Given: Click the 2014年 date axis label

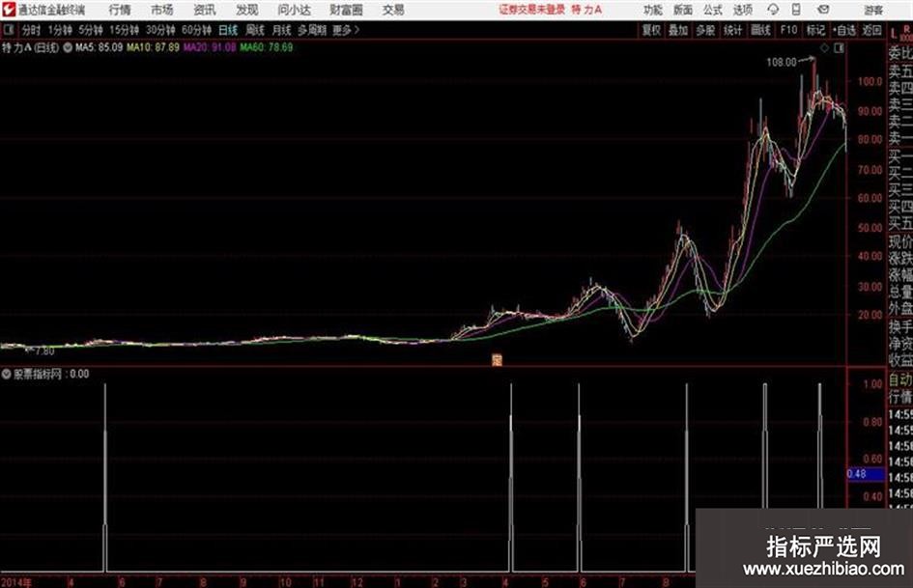Looking at the screenshot, I should [15, 582].
